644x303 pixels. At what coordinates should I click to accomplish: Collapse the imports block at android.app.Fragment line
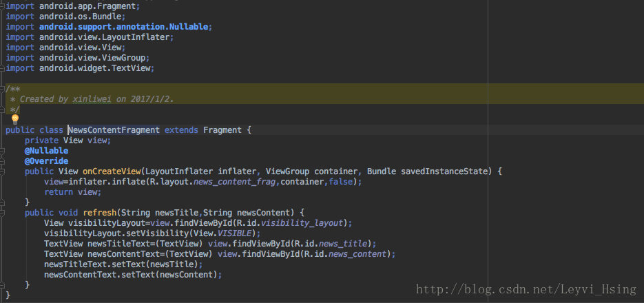(2, 6)
